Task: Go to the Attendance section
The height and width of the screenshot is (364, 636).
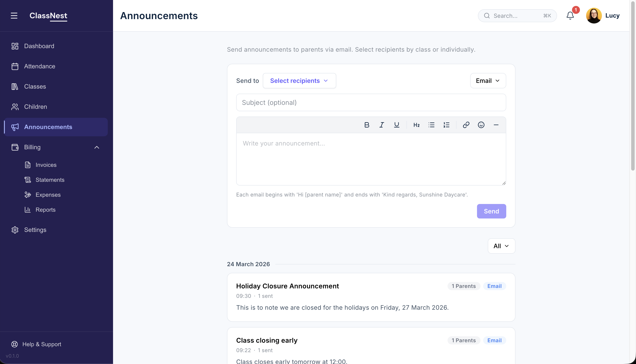Action: (56, 66)
